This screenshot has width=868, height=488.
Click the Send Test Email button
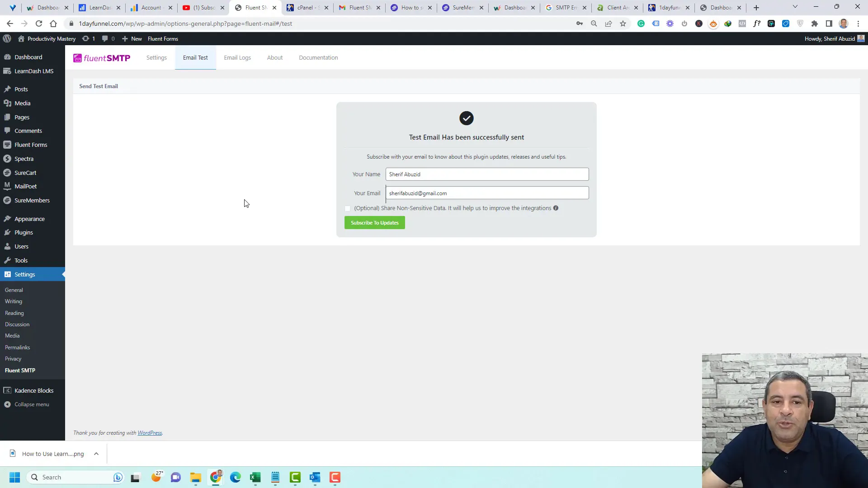[x=99, y=86]
